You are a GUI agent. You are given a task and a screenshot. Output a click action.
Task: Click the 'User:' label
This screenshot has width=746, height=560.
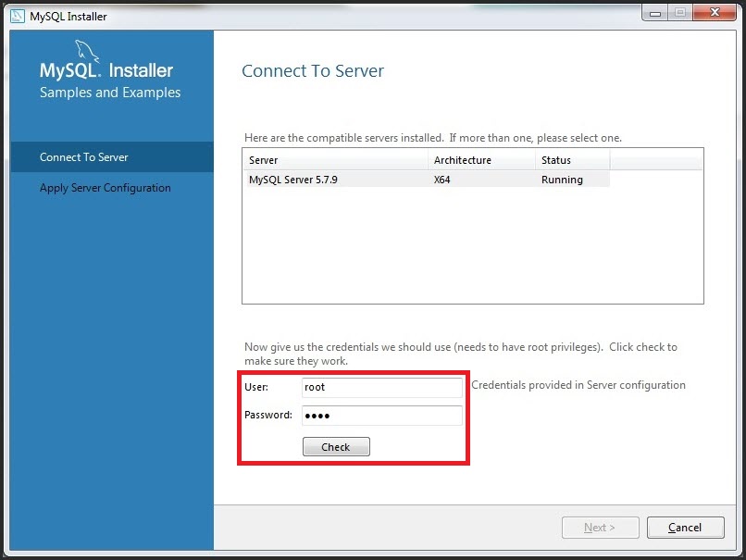pos(256,387)
